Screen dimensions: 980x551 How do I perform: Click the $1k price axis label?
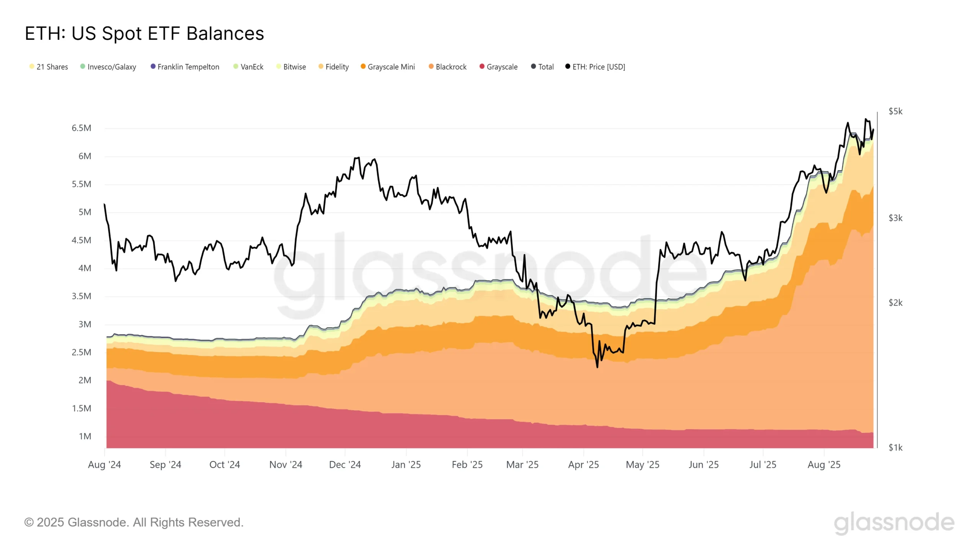(x=895, y=447)
